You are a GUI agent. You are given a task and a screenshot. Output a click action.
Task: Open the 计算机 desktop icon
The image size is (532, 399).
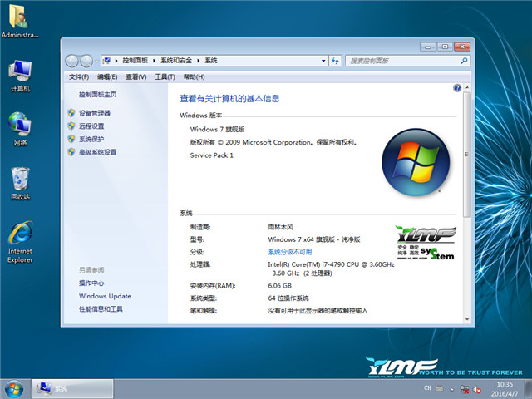click(x=20, y=76)
